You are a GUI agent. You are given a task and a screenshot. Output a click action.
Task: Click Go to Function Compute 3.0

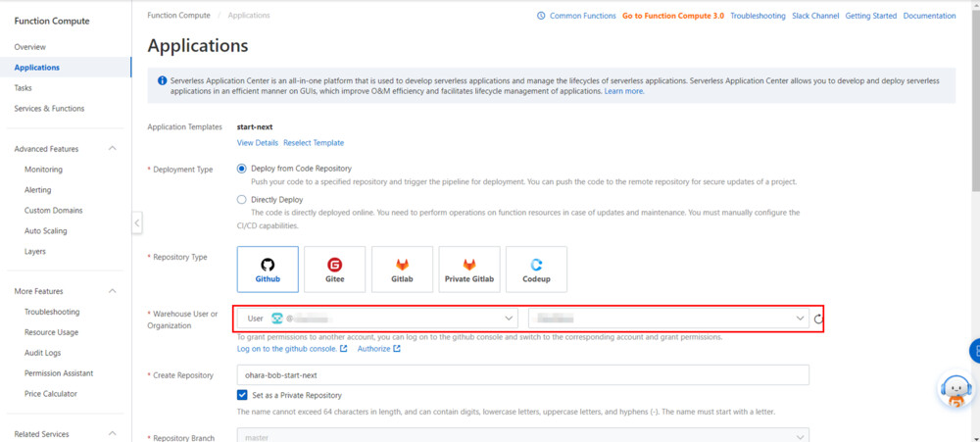point(673,16)
